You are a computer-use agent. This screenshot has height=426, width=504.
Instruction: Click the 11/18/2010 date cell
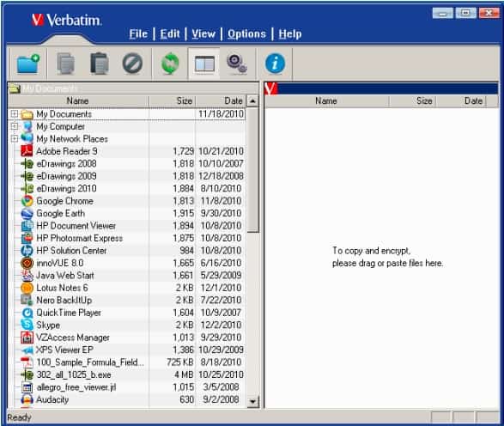[221, 114]
